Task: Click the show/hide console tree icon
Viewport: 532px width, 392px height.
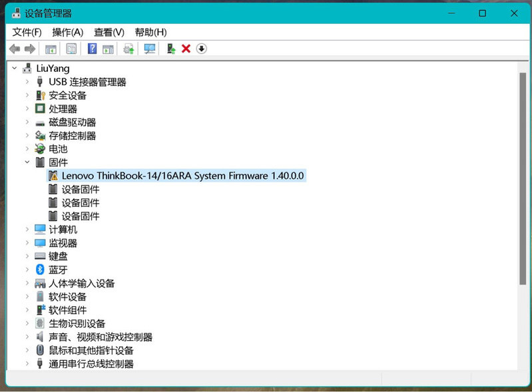Action: pos(50,49)
